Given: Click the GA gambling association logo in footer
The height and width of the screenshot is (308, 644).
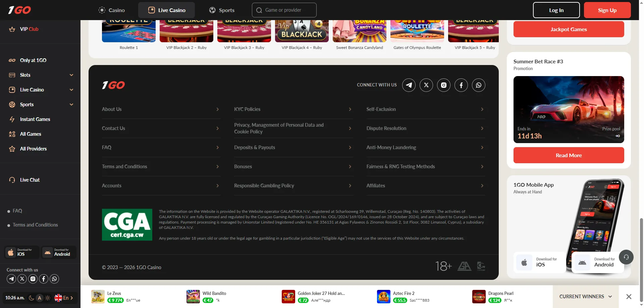Looking at the screenshot, I should click(464, 266).
